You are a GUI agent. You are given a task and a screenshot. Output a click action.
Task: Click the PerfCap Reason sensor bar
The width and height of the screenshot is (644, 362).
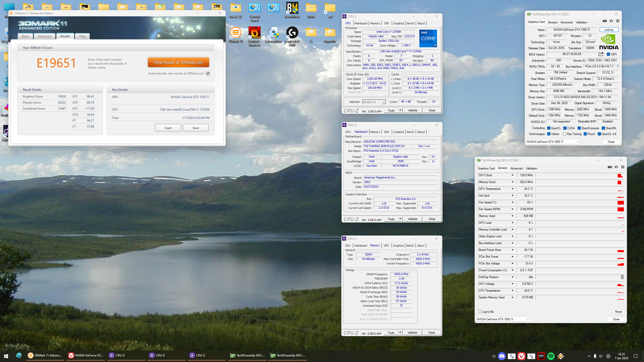pos(580,277)
